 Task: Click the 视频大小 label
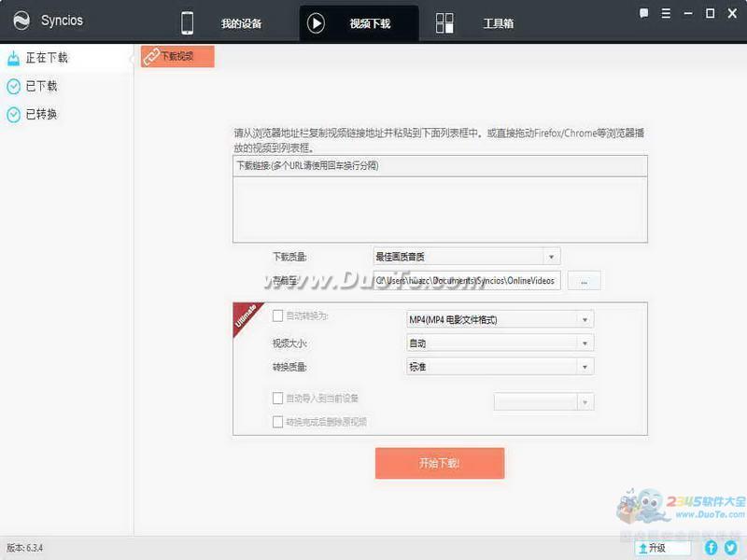289,343
